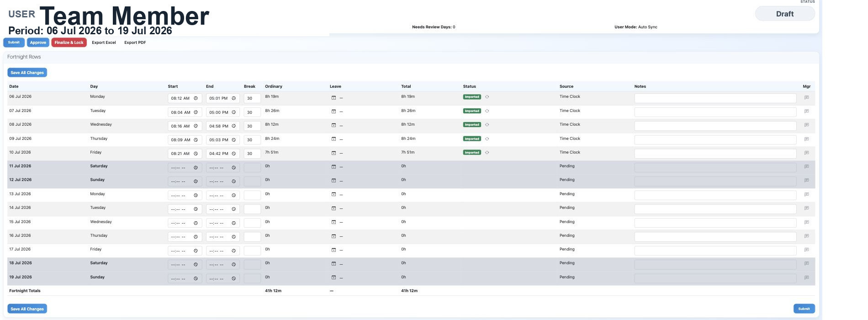Open manager comment icon for 19 Jul 2026

[806, 277]
